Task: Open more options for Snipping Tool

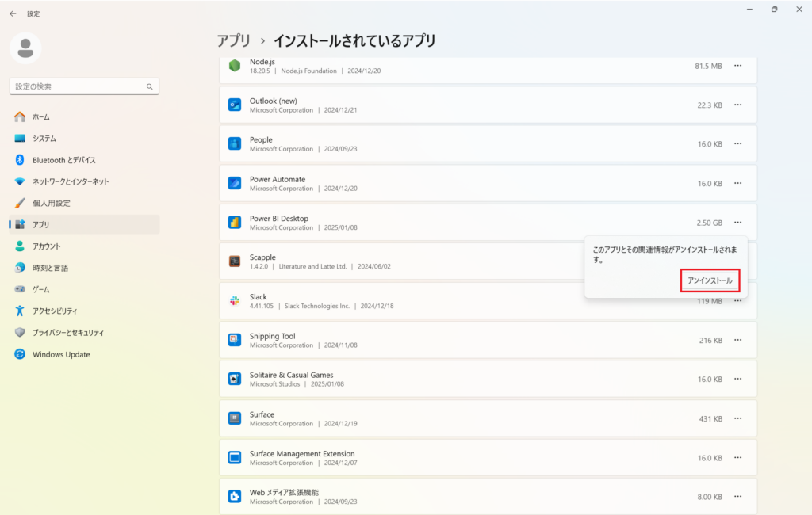Action: tap(738, 340)
